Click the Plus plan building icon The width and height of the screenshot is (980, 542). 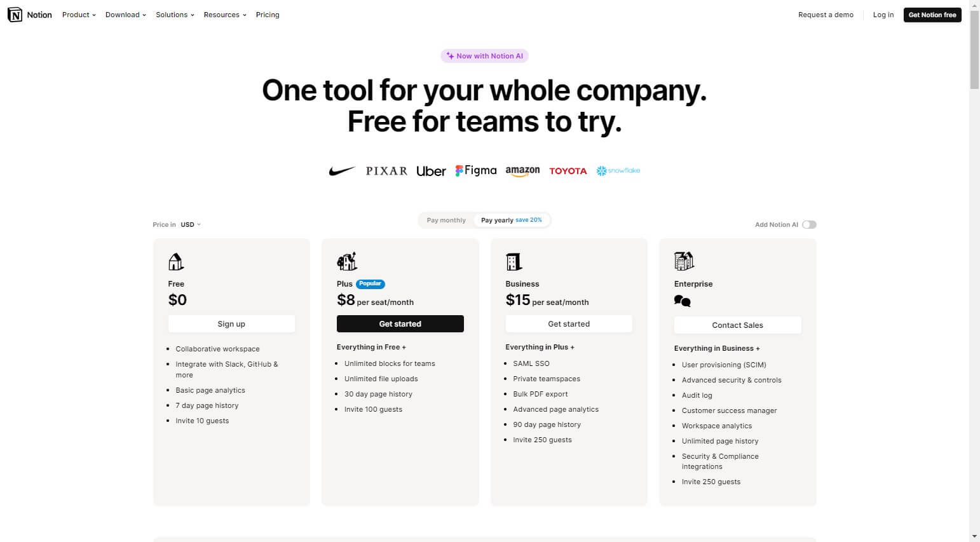347,261
